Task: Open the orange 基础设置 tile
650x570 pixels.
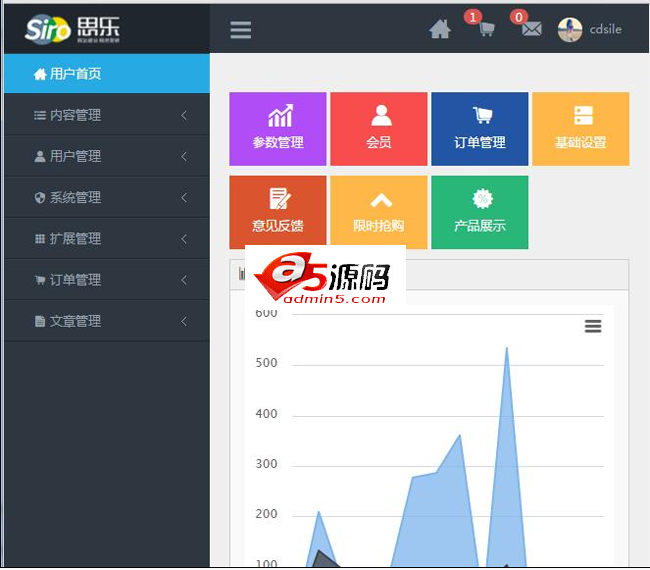Action: tap(581, 129)
